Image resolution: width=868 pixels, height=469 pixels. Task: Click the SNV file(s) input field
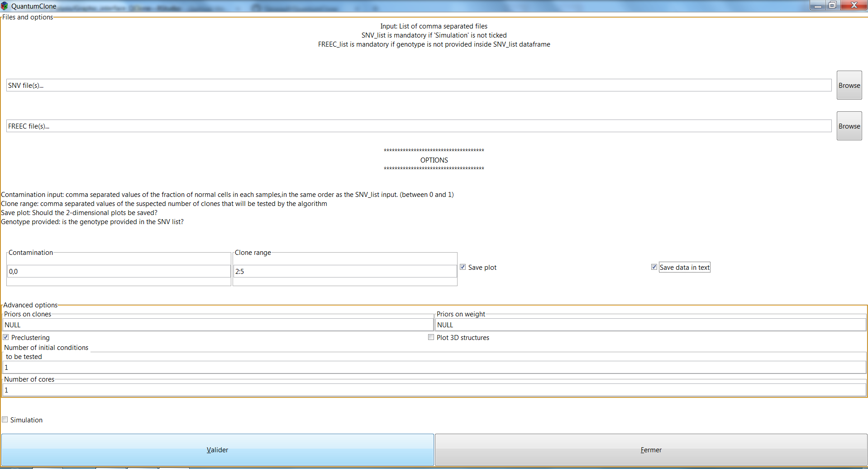[x=419, y=85]
